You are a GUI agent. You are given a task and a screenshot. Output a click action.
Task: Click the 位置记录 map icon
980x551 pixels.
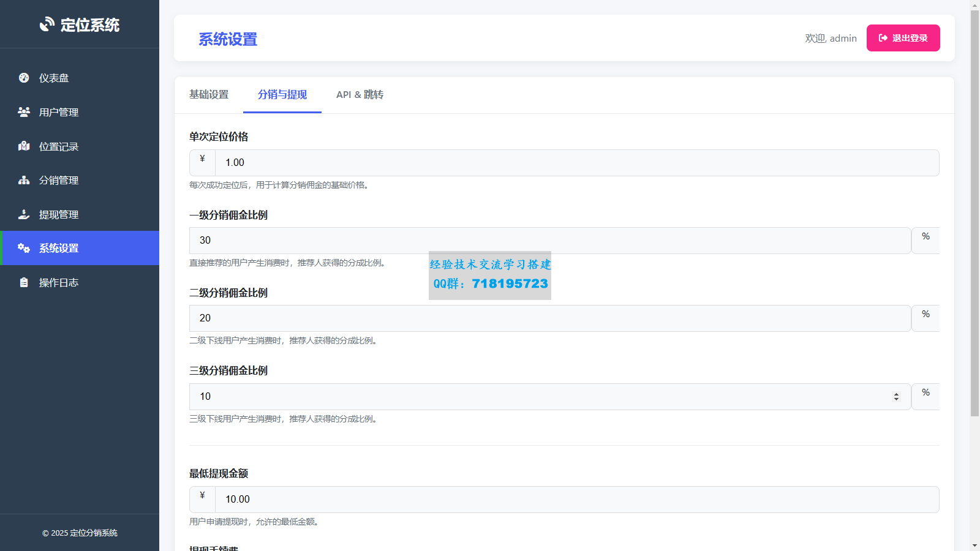coord(24,146)
